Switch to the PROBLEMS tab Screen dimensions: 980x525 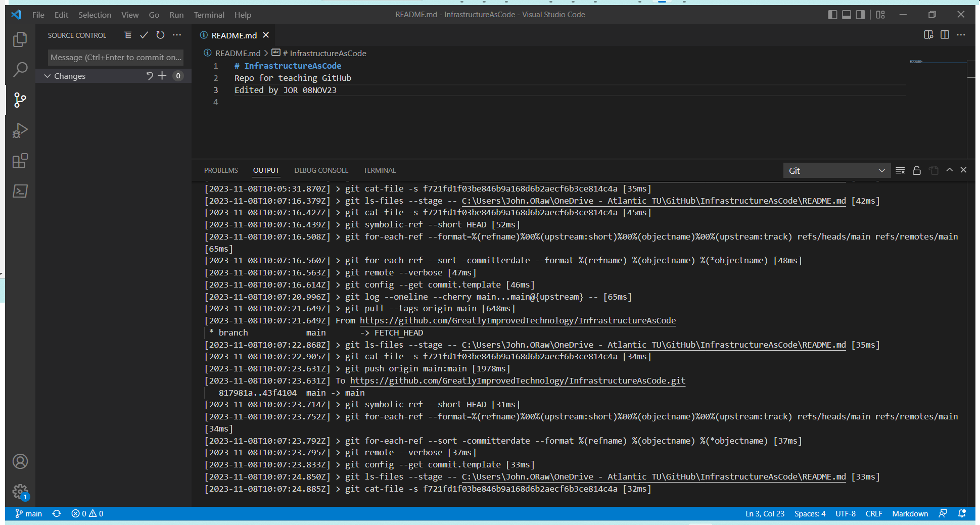pos(221,170)
